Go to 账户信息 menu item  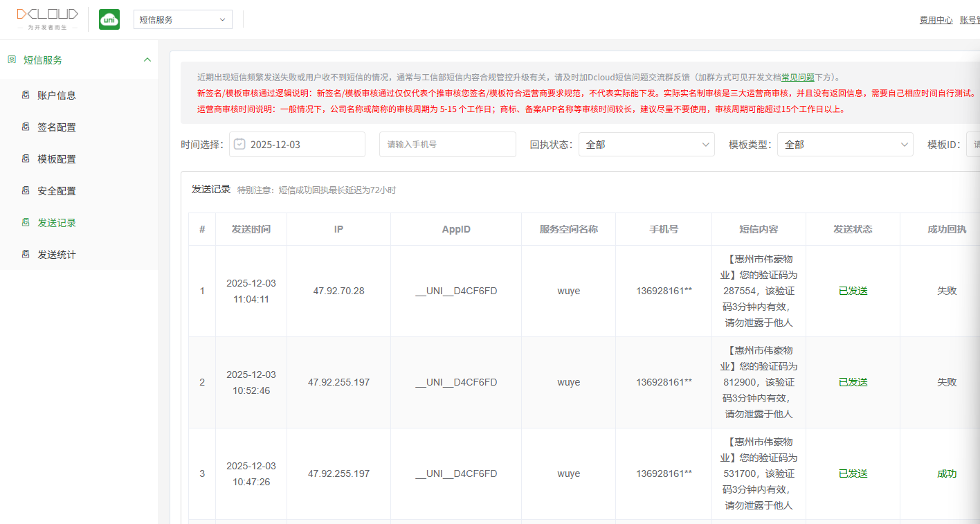(57, 96)
